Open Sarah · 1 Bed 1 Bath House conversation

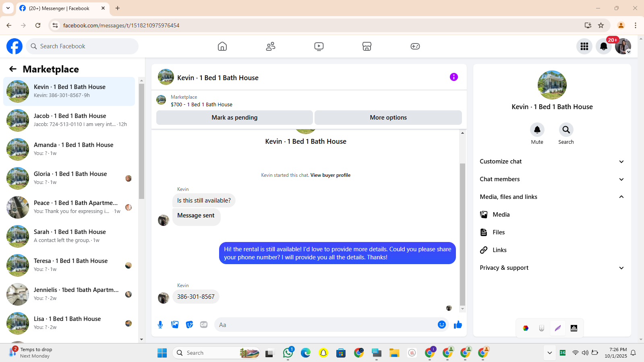tap(69, 236)
